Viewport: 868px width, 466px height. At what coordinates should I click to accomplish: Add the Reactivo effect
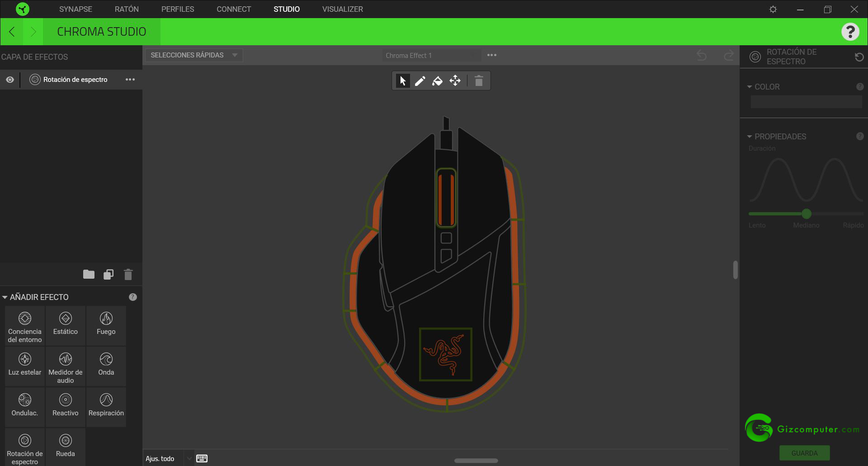point(66,408)
